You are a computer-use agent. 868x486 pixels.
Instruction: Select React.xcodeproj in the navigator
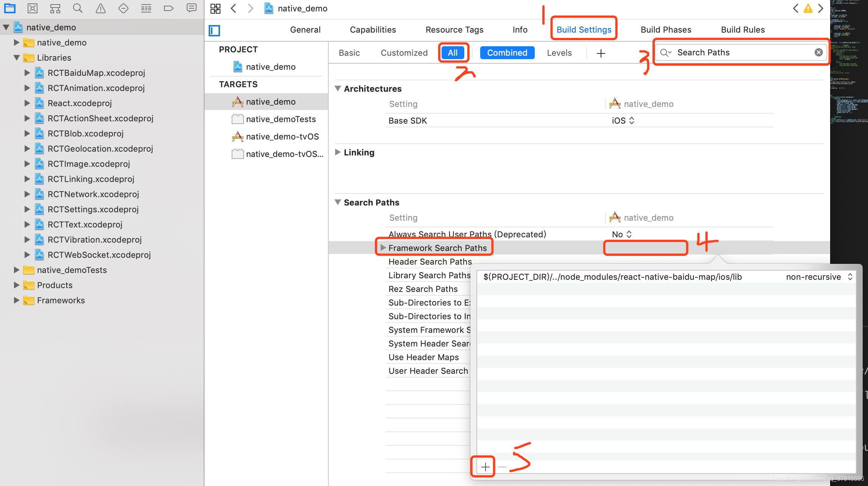click(x=80, y=103)
